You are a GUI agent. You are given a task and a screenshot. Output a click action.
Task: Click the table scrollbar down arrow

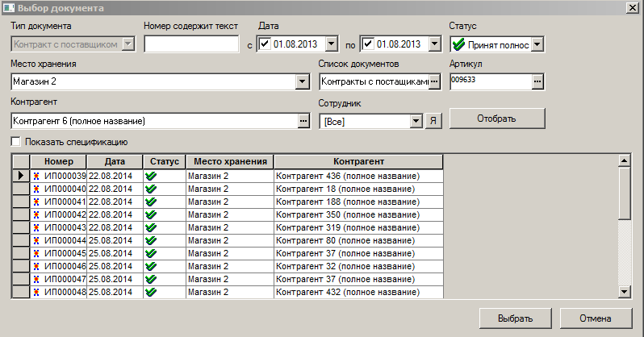pyautogui.click(x=625, y=292)
